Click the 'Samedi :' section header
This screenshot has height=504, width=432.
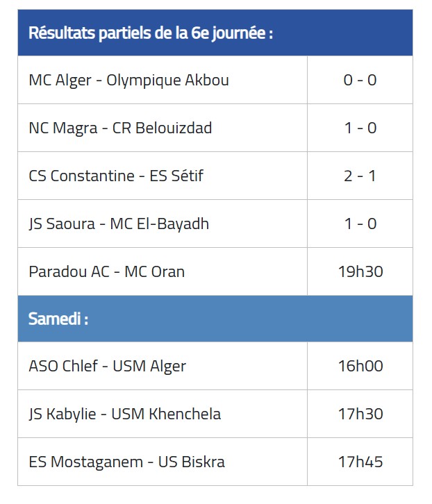pyautogui.click(x=58, y=319)
